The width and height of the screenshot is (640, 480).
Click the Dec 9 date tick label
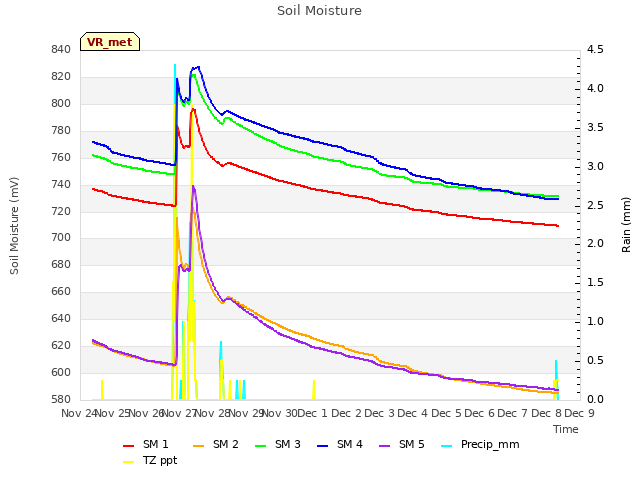click(x=579, y=413)
